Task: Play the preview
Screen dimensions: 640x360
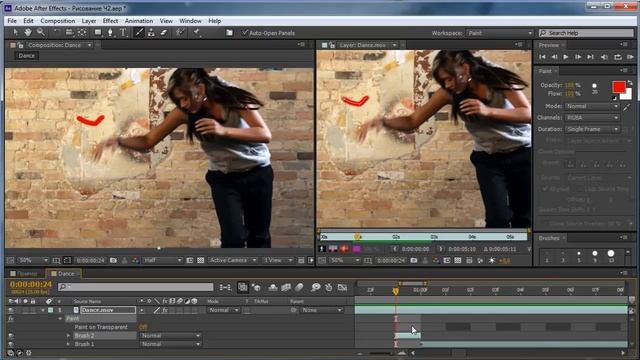Action: point(566,57)
